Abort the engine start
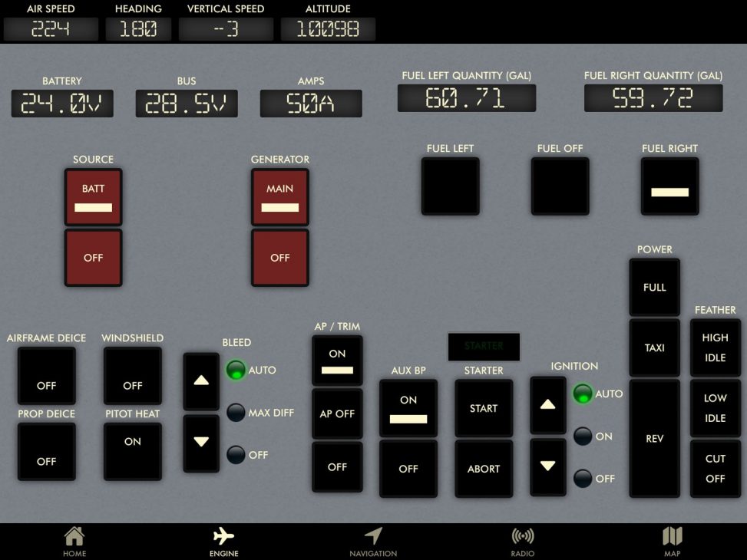The image size is (747, 560). (x=483, y=468)
